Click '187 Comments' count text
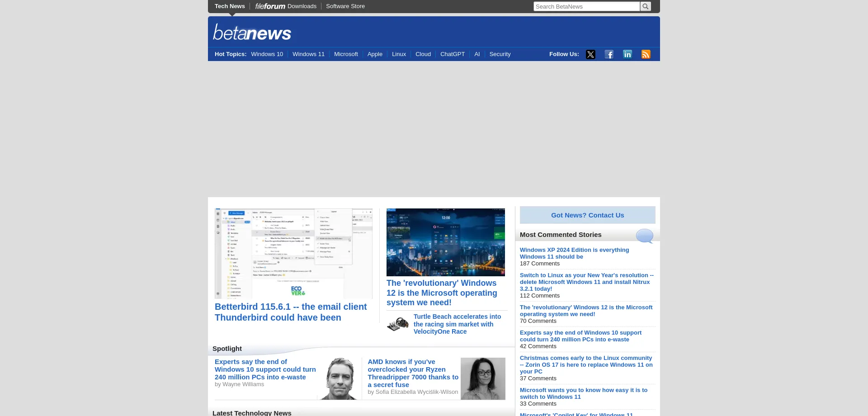 tap(540, 264)
